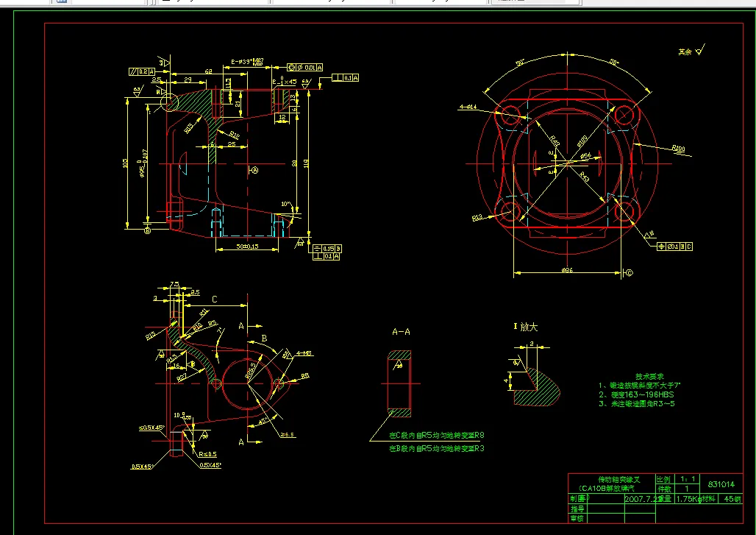The width and height of the screenshot is (756, 535).
Task: Select the note '2、硬度163~196HBS'
Action: tap(636, 394)
